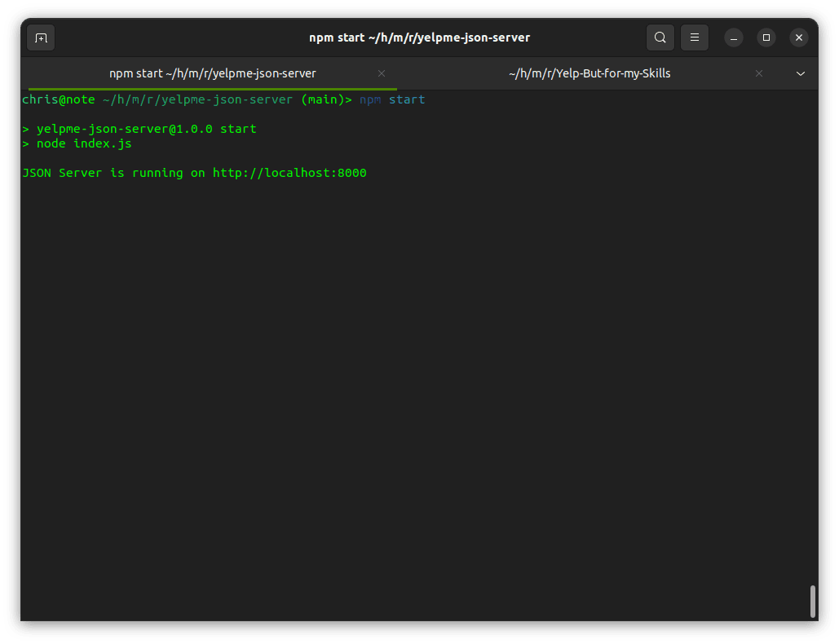Click the http://localhost:8000 URL

[x=289, y=173]
